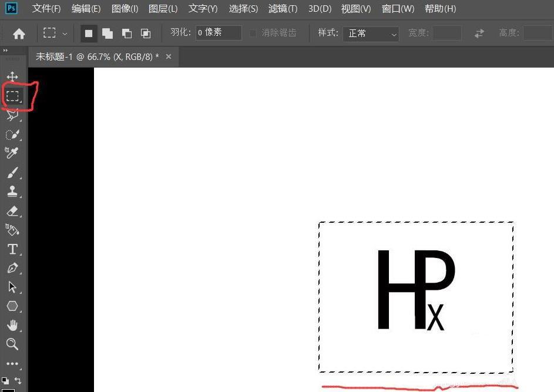
Task: Open the 滤镜 Filter menu
Action: [x=282, y=8]
